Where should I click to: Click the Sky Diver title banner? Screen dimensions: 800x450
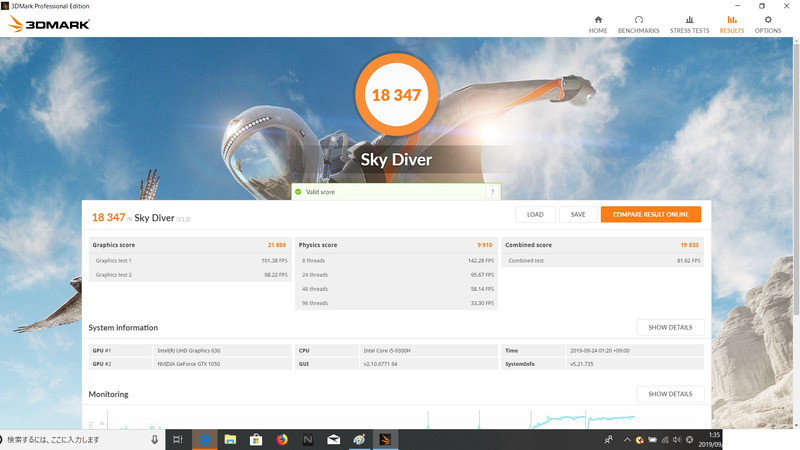[x=396, y=160]
